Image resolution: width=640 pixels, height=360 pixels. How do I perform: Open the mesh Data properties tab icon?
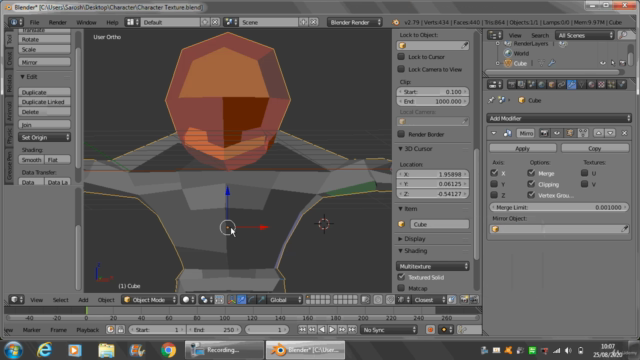(581, 84)
